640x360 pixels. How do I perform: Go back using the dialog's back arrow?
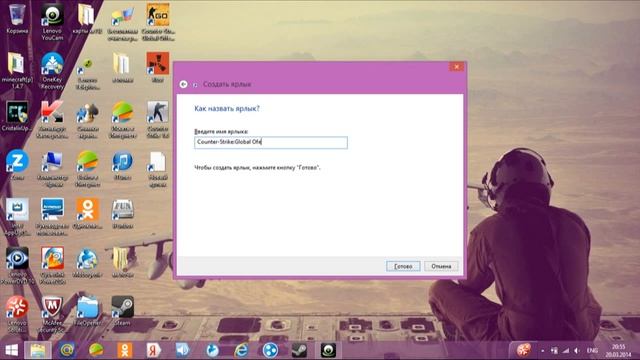183,84
